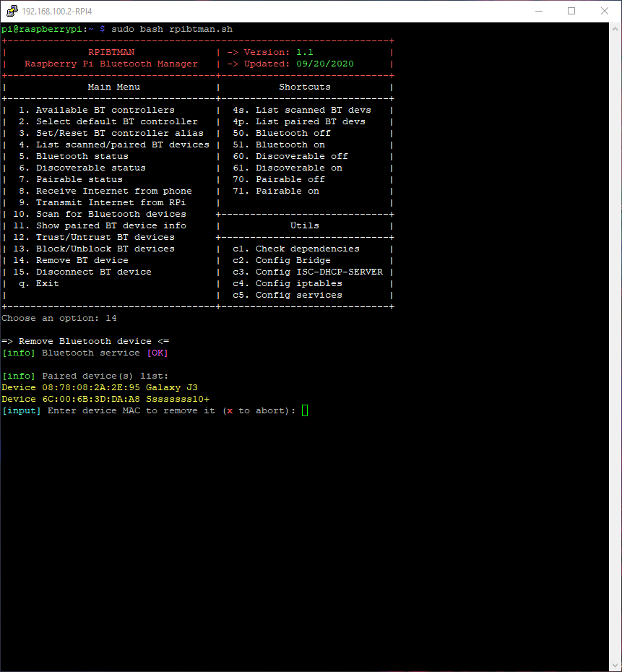The image size is (622, 672).
Task: Click 'Paired device(s) list:' line
Action: tap(105, 376)
